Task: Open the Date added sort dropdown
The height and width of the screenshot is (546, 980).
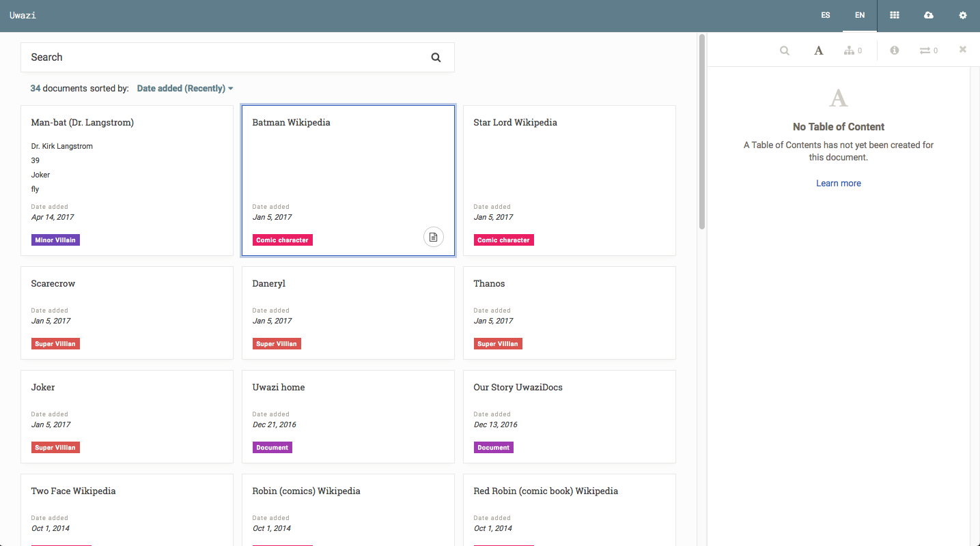Action: (185, 89)
